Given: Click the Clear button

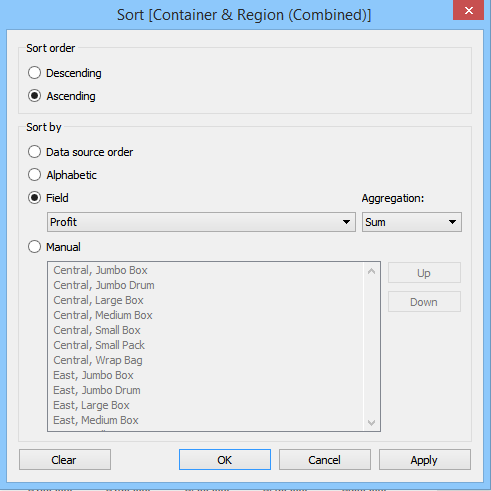Looking at the screenshot, I should (x=65, y=460).
